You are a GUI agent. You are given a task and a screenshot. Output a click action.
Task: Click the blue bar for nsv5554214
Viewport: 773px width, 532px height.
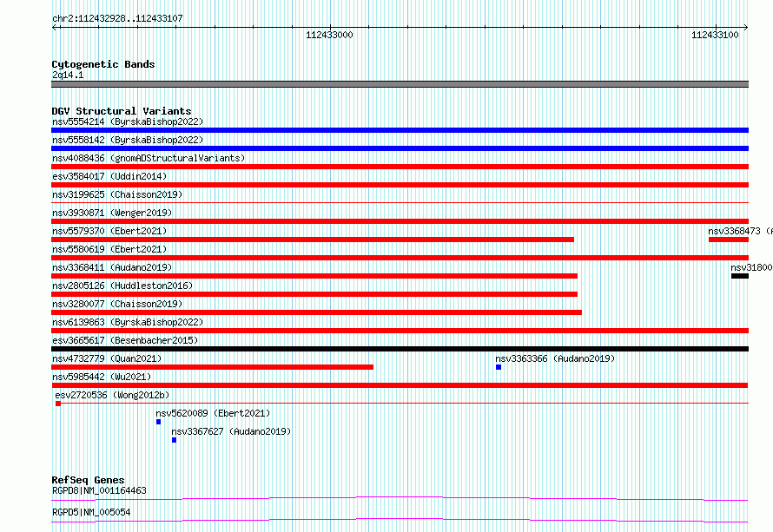(x=400, y=130)
